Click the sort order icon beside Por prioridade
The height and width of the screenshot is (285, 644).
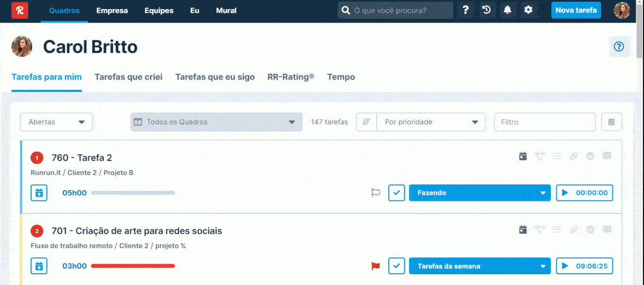coord(367,122)
